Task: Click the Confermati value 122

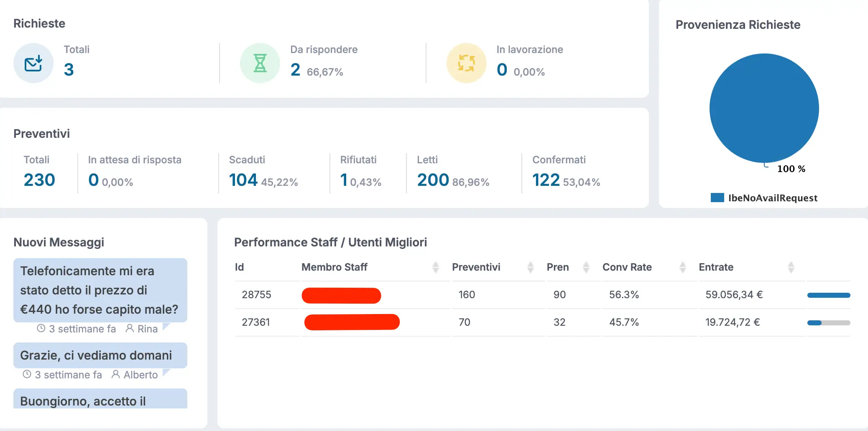Action: point(546,180)
